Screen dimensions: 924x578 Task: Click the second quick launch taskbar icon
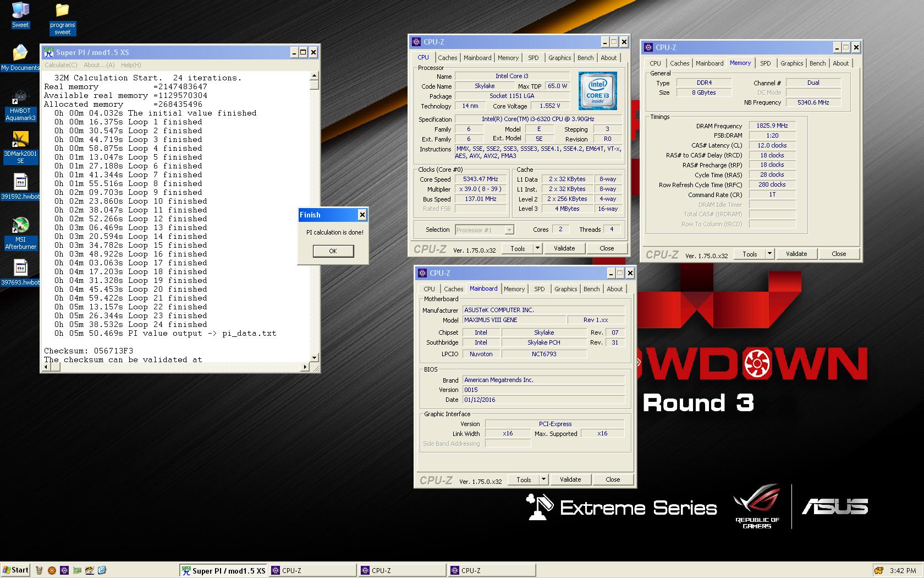coord(52,570)
